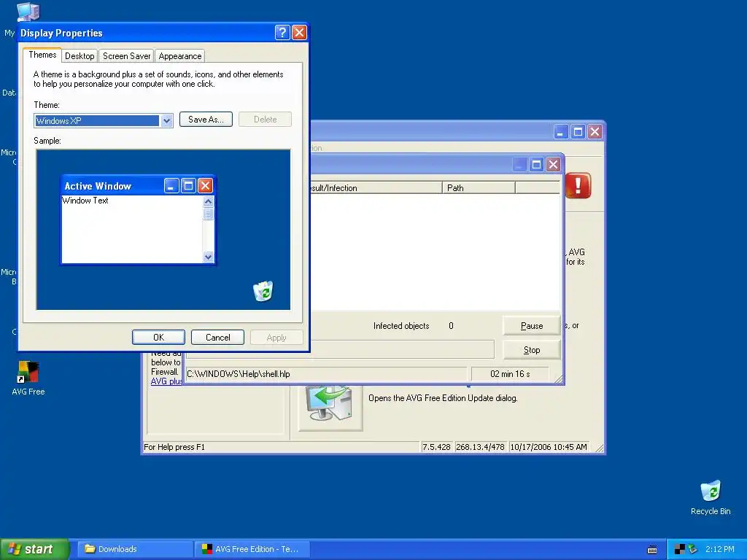Maximize the AVG main window
The image size is (747, 560).
[x=578, y=132]
